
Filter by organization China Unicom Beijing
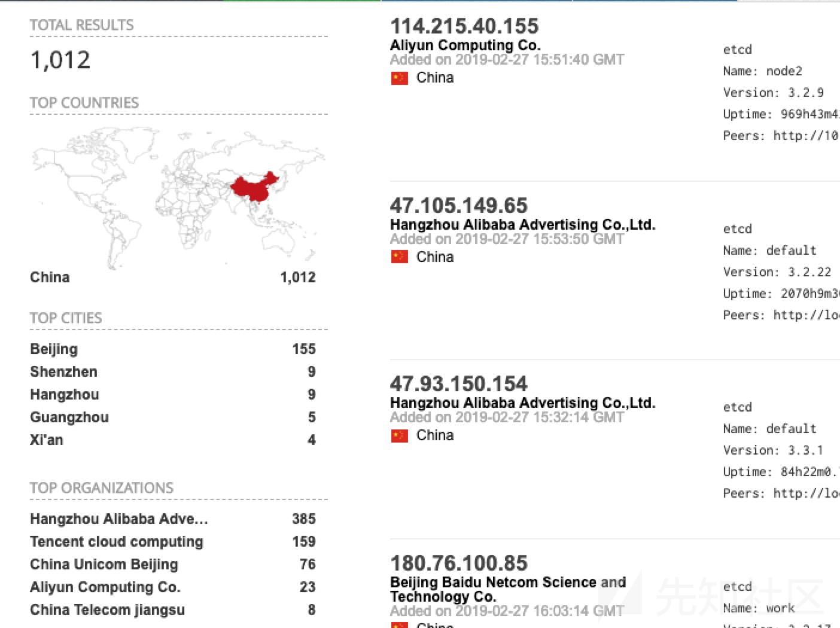point(104,564)
